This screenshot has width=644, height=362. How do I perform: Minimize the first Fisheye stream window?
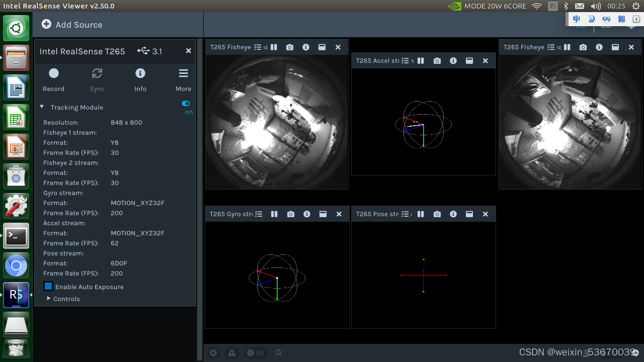pos(322,47)
